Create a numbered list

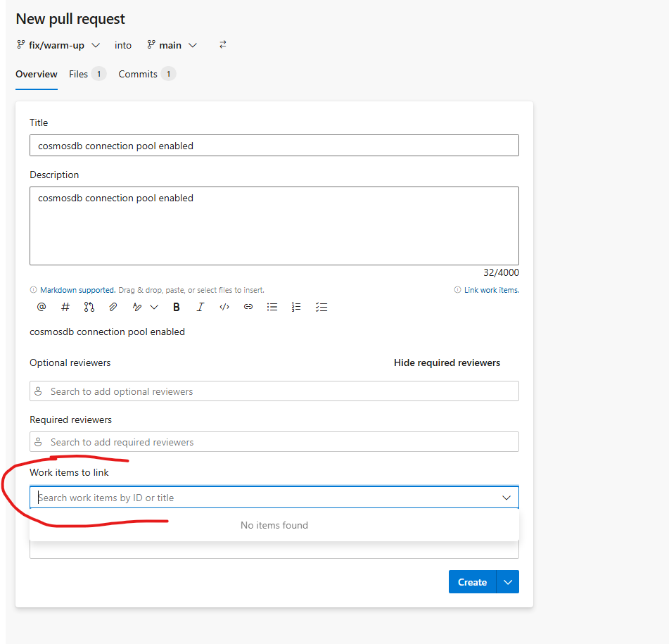(295, 306)
